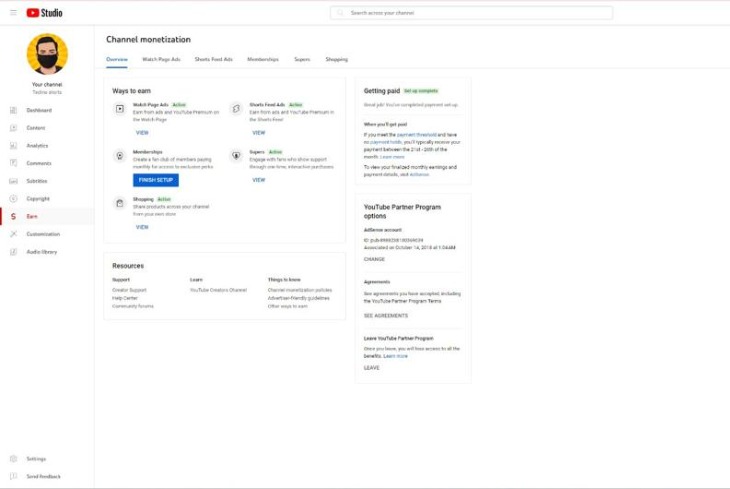This screenshot has height=489, width=730.
Task: Click the 'Channel monetization' heading
Action: coord(148,40)
